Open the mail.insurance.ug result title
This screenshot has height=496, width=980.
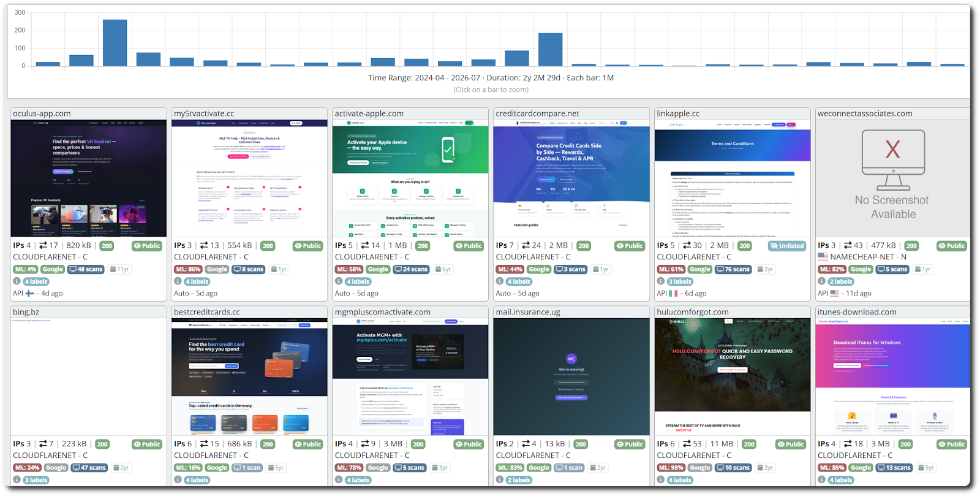(x=528, y=312)
